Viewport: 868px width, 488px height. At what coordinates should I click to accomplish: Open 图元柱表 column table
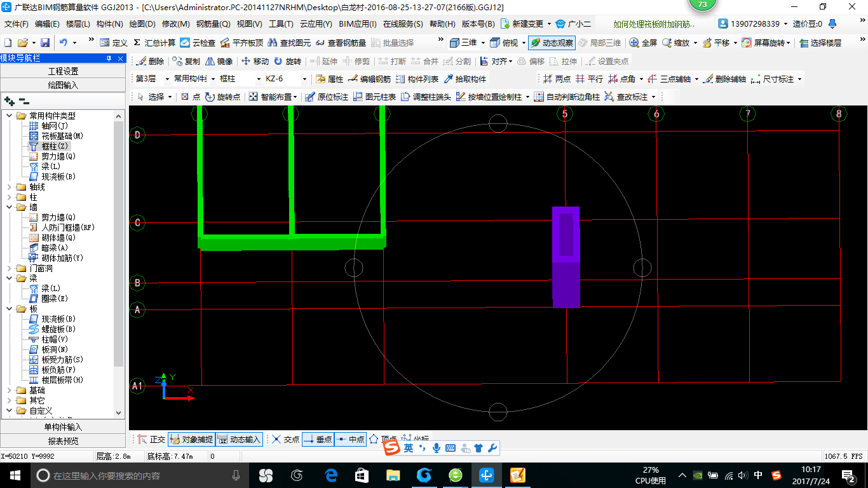(x=375, y=97)
